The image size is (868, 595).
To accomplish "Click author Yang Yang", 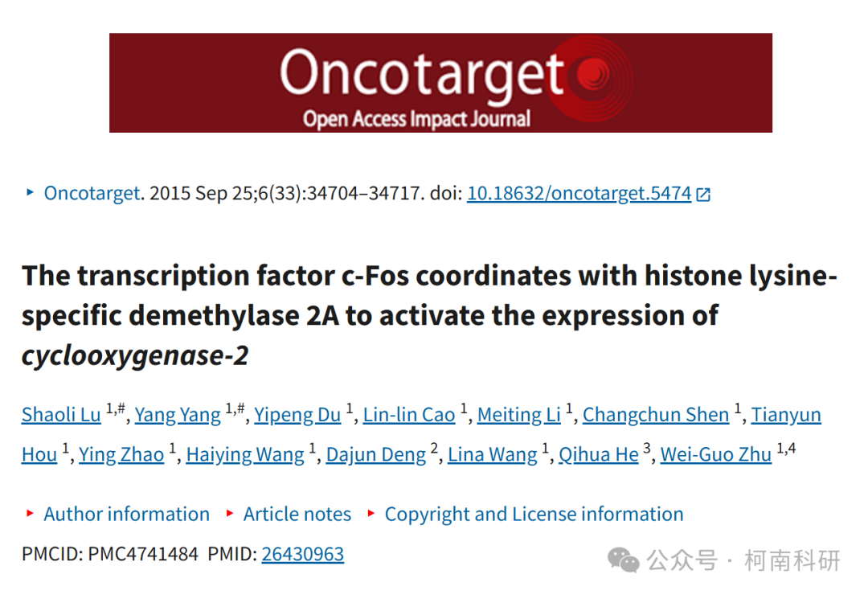I will 177,414.
